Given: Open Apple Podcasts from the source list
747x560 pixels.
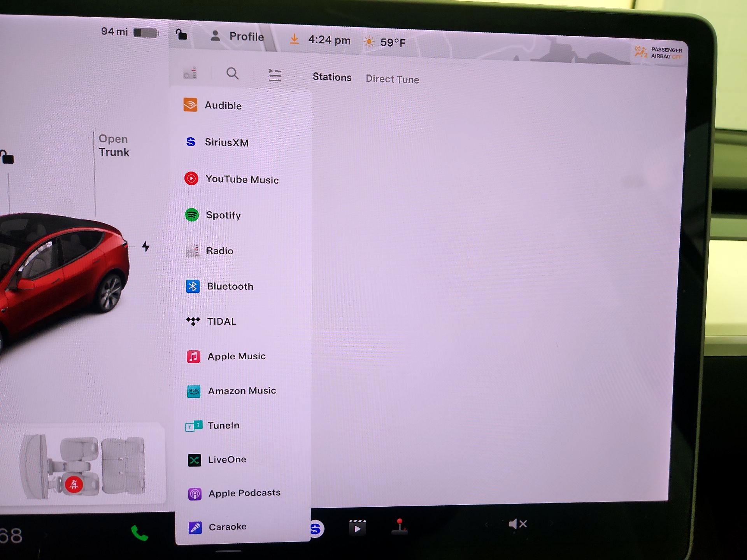Looking at the screenshot, I should click(x=244, y=493).
